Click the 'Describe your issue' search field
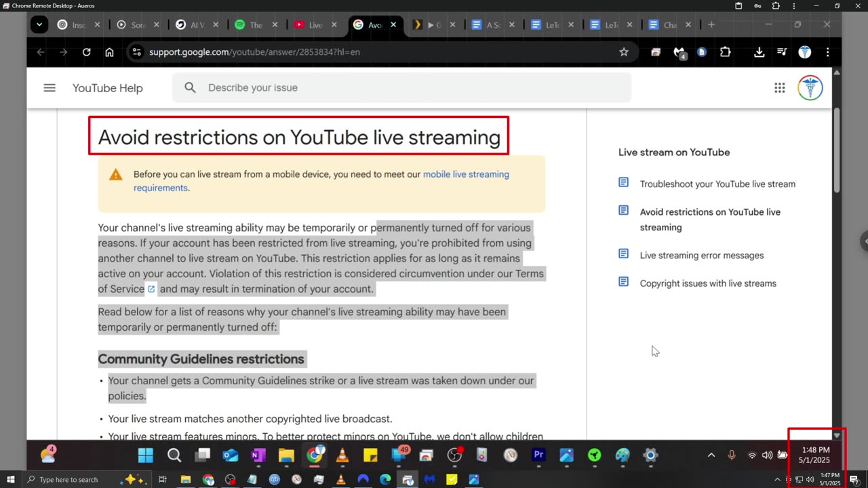 point(401,88)
